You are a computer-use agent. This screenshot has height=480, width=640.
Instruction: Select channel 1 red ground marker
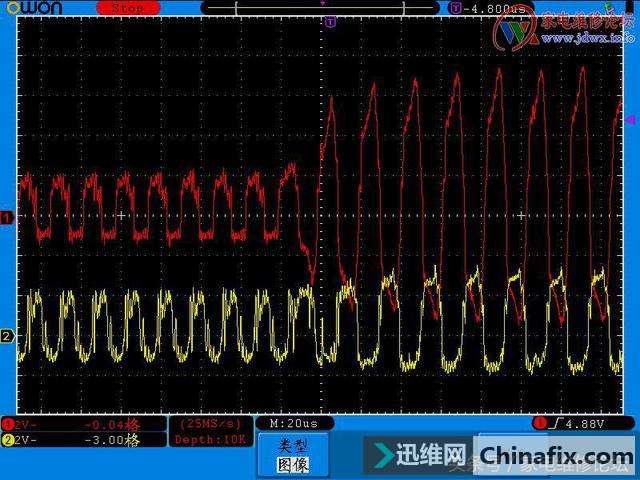point(6,216)
